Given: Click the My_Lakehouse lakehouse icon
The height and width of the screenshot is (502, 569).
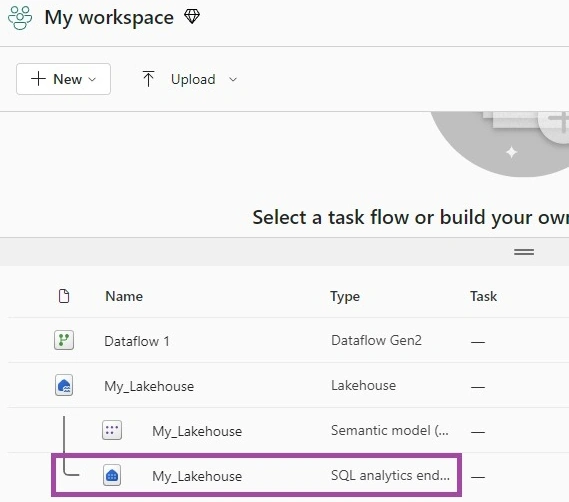Looking at the screenshot, I should tap(64, 385).
